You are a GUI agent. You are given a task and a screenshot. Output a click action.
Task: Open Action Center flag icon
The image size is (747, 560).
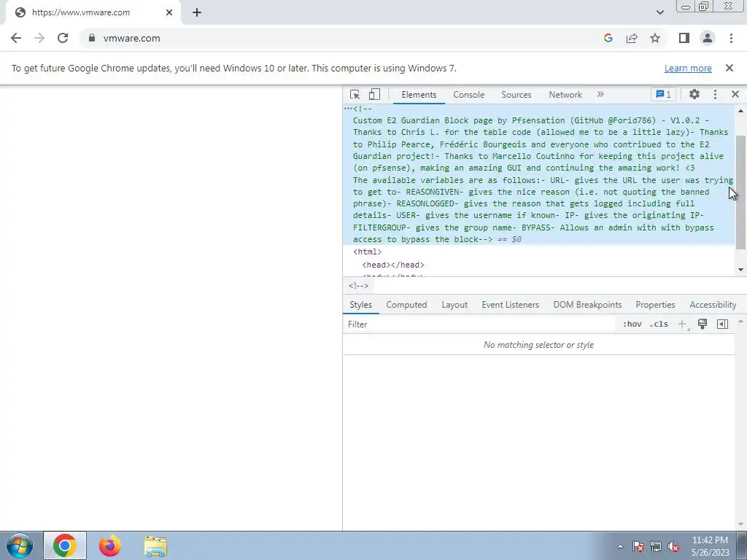point(638,546)
